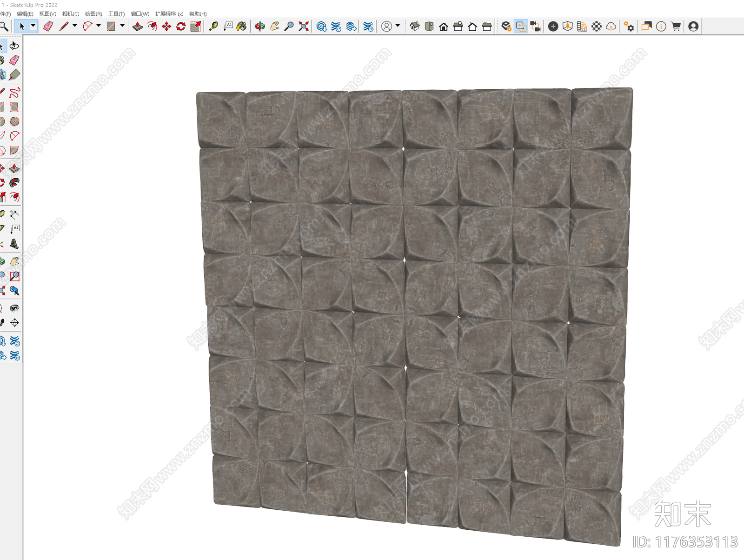Choose the Scale tool in top toolbar
Image resolution: width=744 pixels, height=560 pixels.
pos(196,27)
